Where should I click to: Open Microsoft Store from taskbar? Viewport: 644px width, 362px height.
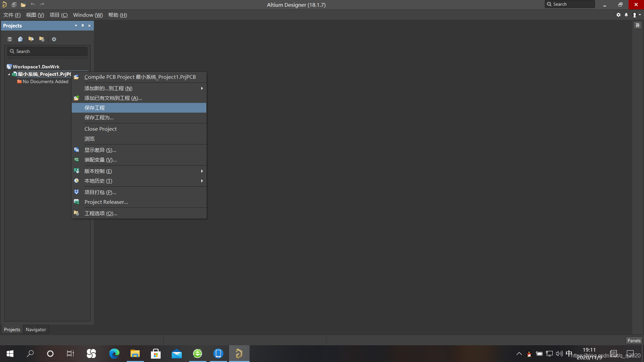pos(156,354)
